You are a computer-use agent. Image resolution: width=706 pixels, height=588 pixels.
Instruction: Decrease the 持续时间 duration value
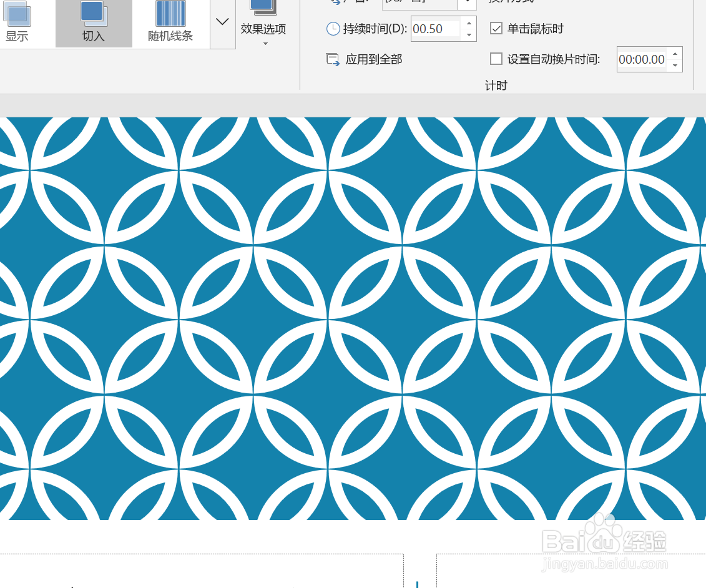(469, 35)
